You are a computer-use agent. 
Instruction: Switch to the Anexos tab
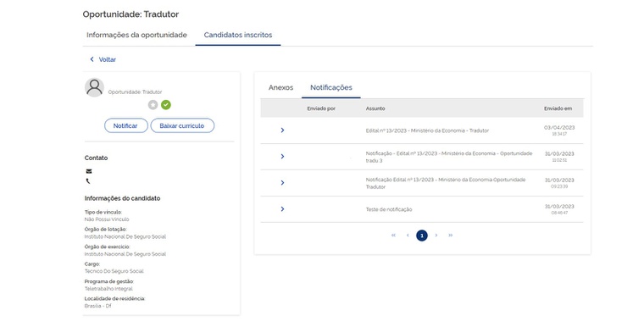pos(281,87)
